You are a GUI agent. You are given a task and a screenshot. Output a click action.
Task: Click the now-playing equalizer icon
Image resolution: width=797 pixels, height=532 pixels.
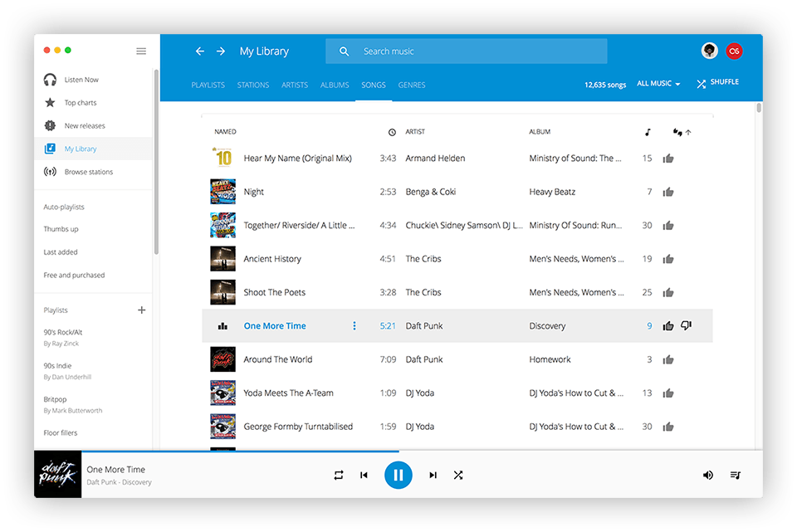point(222,325)
